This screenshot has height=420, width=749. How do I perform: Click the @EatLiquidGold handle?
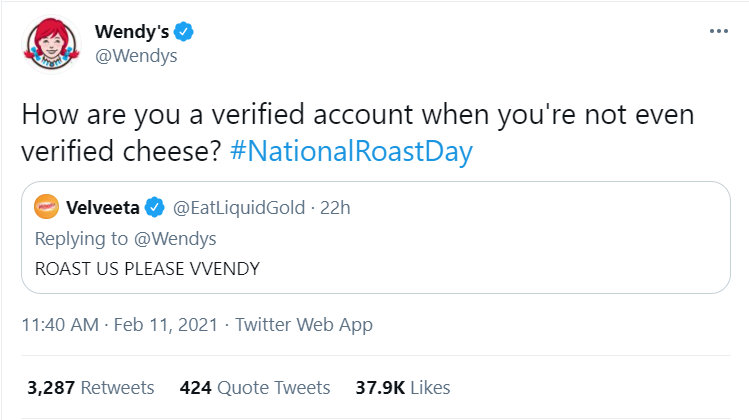click(237, 208)
